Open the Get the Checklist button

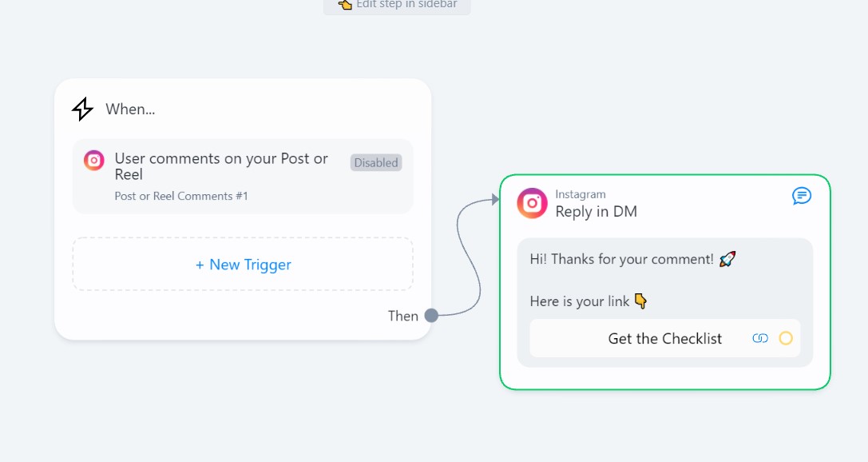(665, 338)
